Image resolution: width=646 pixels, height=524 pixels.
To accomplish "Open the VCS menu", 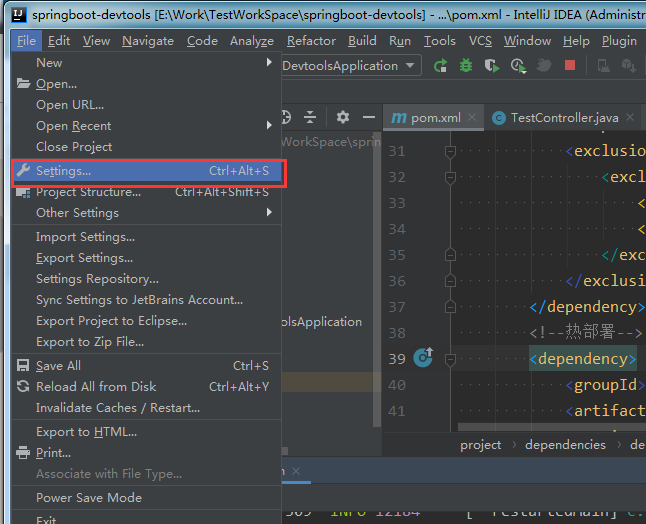I will click(x=480, y=41).
